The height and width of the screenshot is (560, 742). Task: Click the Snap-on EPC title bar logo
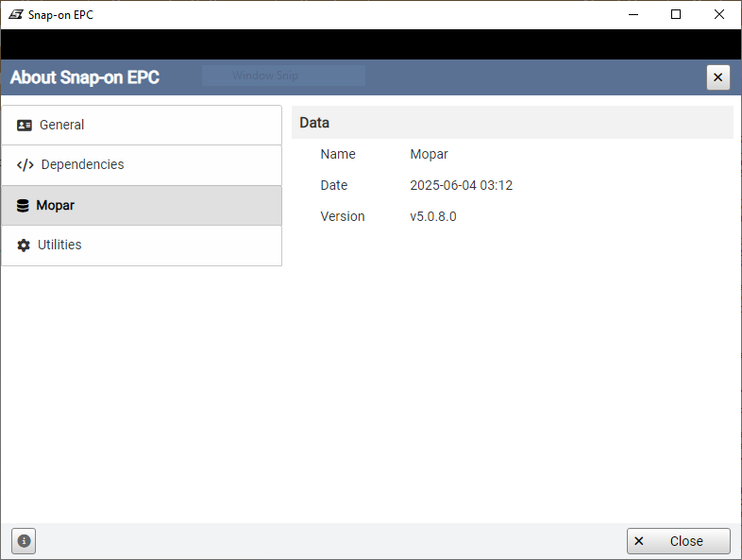[15, 14]
